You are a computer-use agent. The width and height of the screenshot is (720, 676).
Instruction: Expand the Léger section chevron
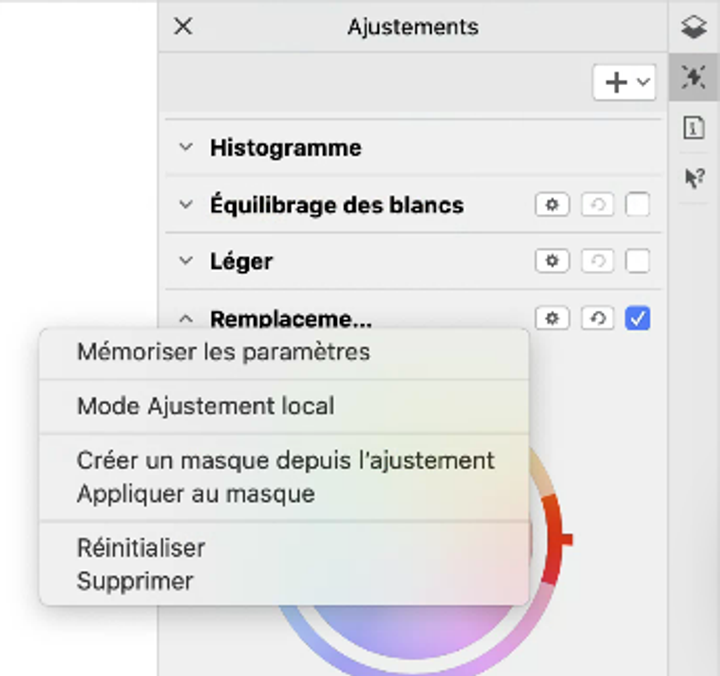[x=185, y=261]
